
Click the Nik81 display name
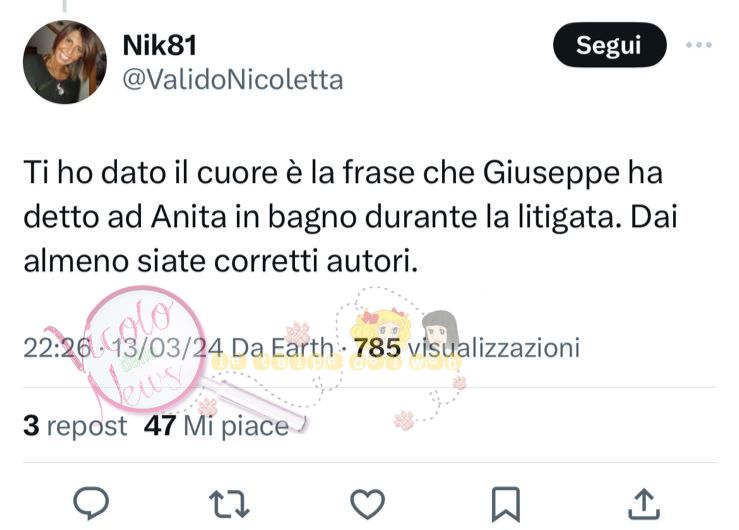[159, 46]
